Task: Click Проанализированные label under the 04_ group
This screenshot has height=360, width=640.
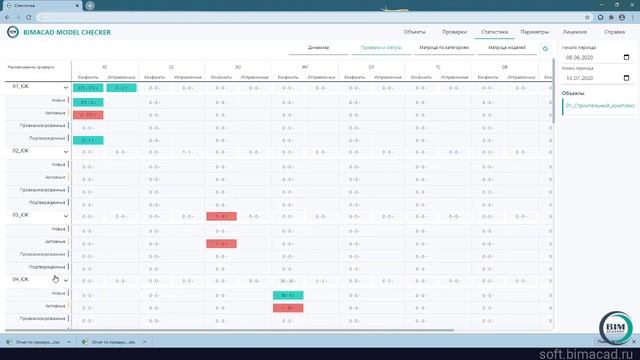Action: coord(42,318)
